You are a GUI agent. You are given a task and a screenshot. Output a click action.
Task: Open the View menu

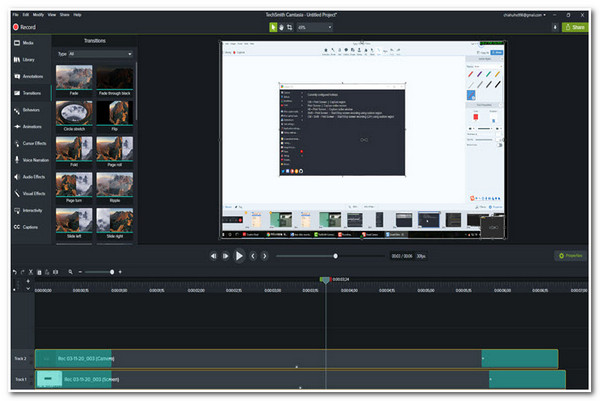pyautogui.click(x=52, y=15)
